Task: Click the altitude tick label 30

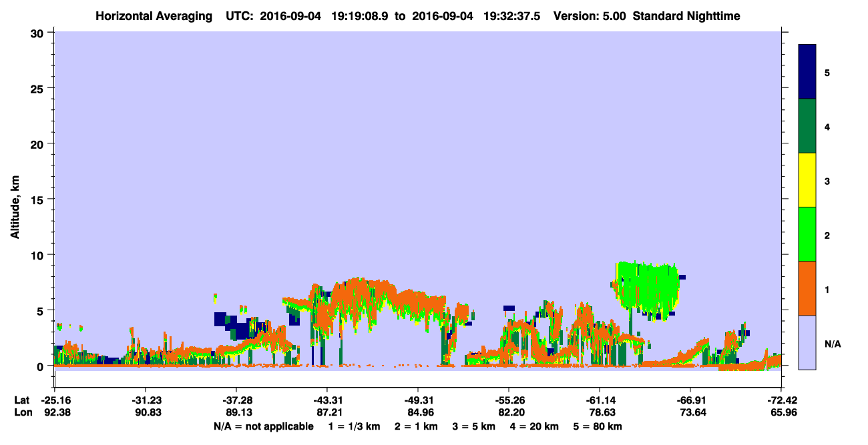Action: pyautogui.click(x=38, y=33)
